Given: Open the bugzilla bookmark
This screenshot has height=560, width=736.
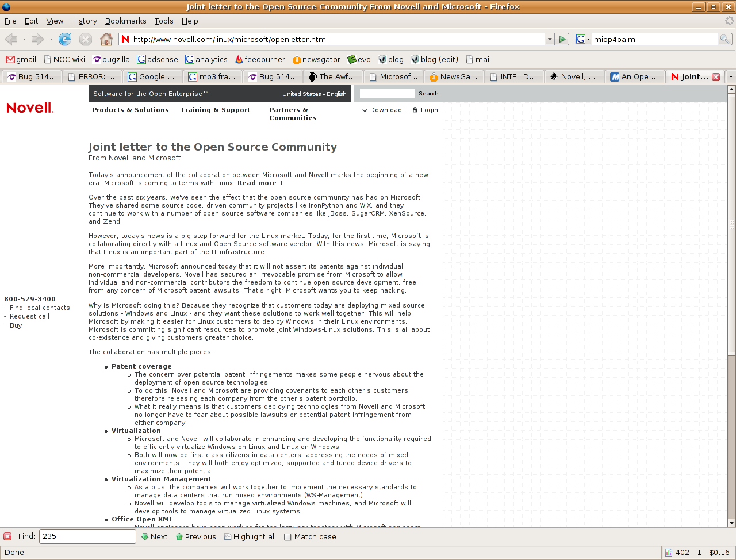Looking at the screenshot, I should [112, 59].
